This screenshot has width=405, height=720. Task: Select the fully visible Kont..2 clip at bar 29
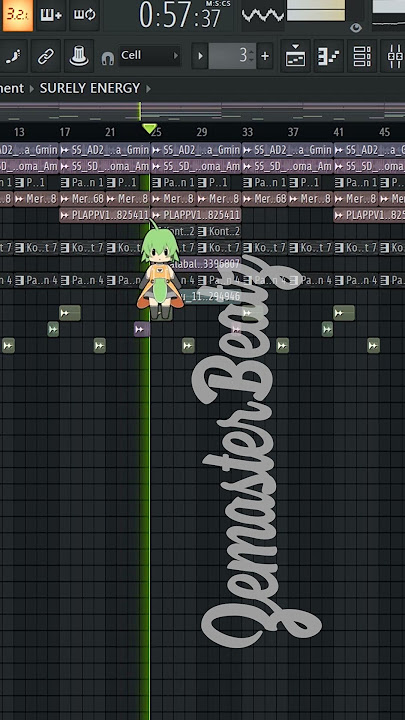pos(219,231)
